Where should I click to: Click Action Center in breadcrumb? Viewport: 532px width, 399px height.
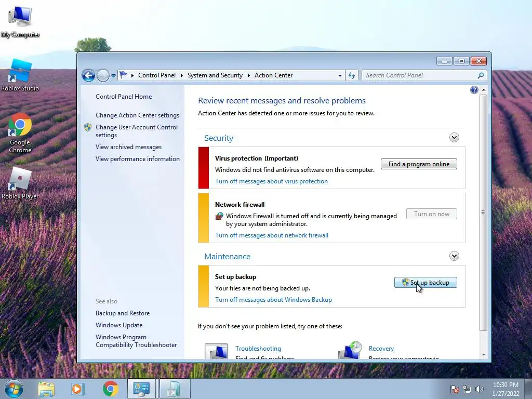(x=273, y=75)
